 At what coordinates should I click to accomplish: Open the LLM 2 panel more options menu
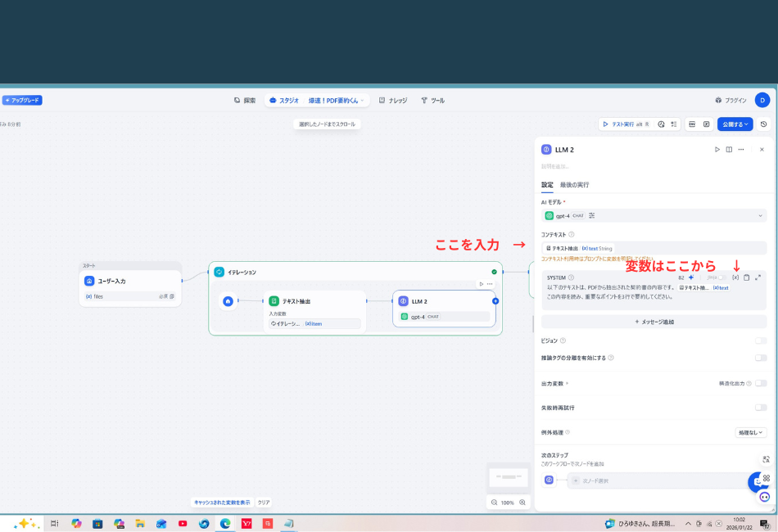pos(740,150)
